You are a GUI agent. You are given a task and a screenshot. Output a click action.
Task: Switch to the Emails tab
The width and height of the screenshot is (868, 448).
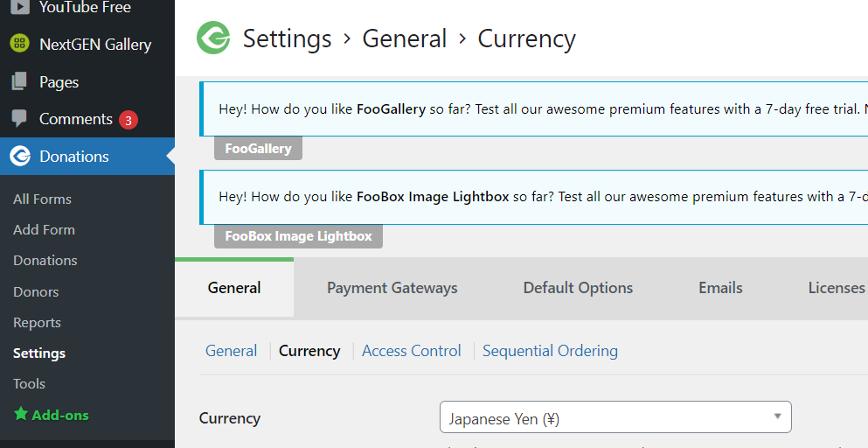coord(720,288)
